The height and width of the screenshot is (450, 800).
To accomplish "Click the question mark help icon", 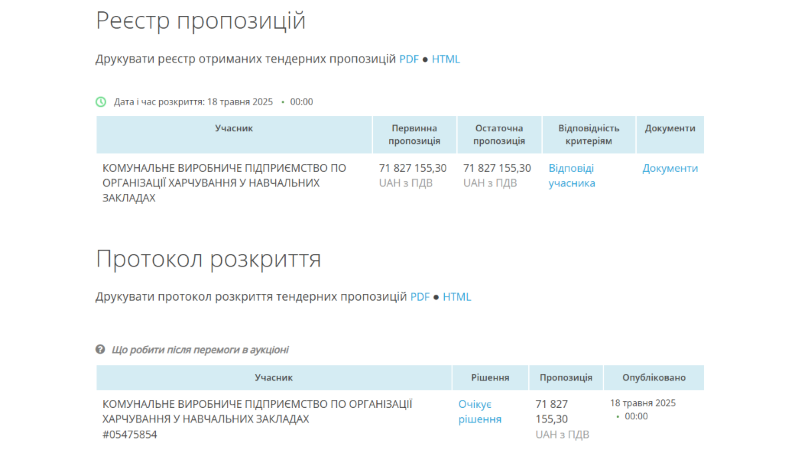I will (x=100, y=349).
